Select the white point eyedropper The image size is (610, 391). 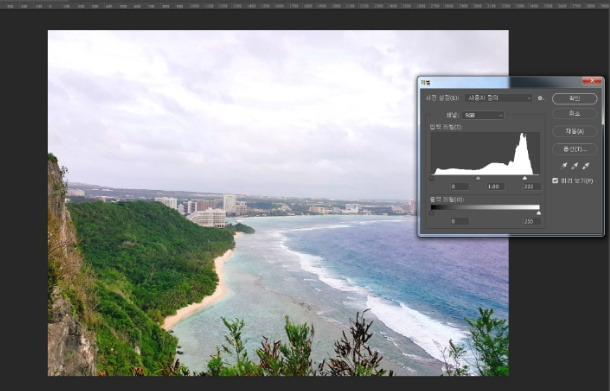click(x=586, y=166)
